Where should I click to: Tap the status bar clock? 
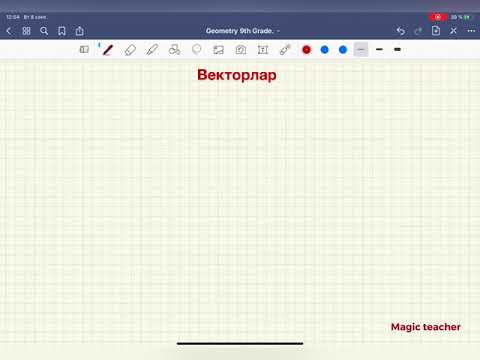point(13,17)
